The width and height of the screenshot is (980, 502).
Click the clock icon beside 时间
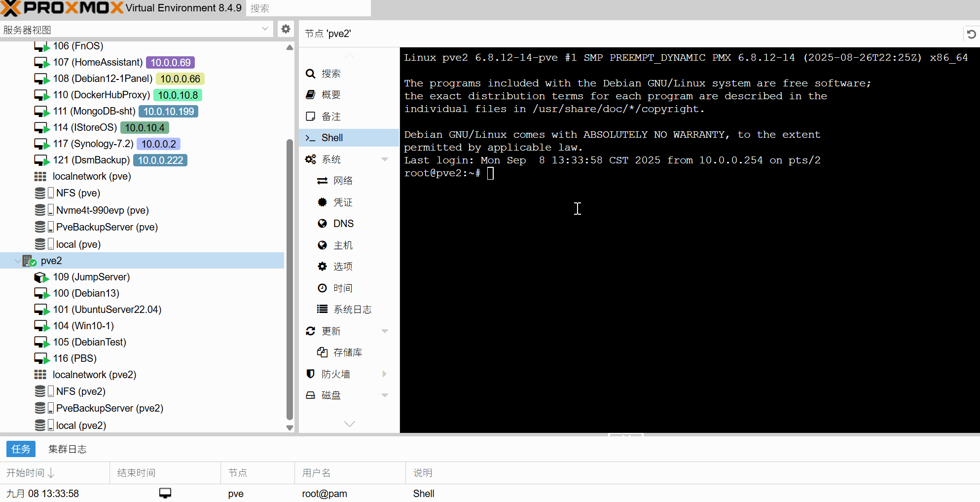[322, 288]
